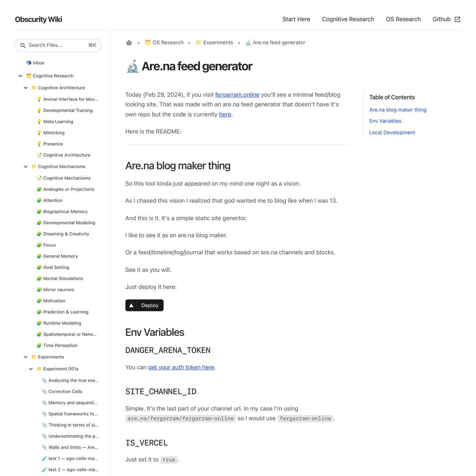Click the home icon in the breadcrumb
This screenshot has height=476, width=476.
coord(129,42)
